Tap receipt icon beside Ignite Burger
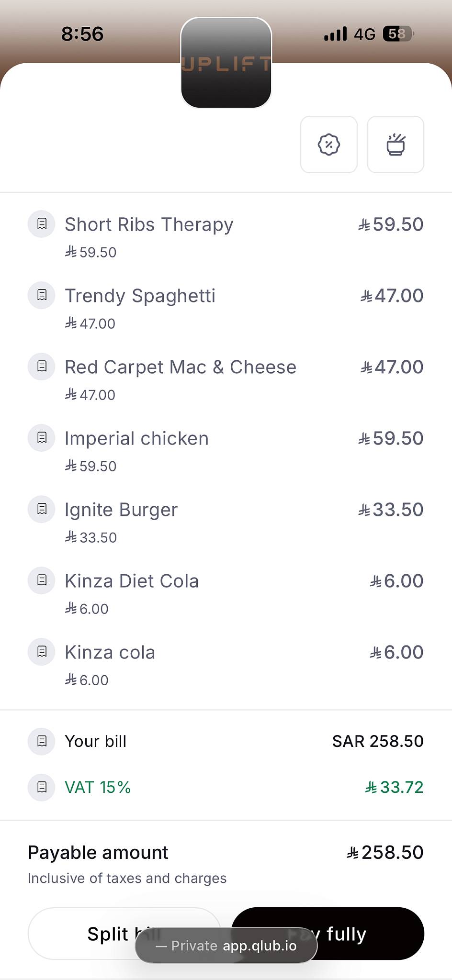 [42, 509]
